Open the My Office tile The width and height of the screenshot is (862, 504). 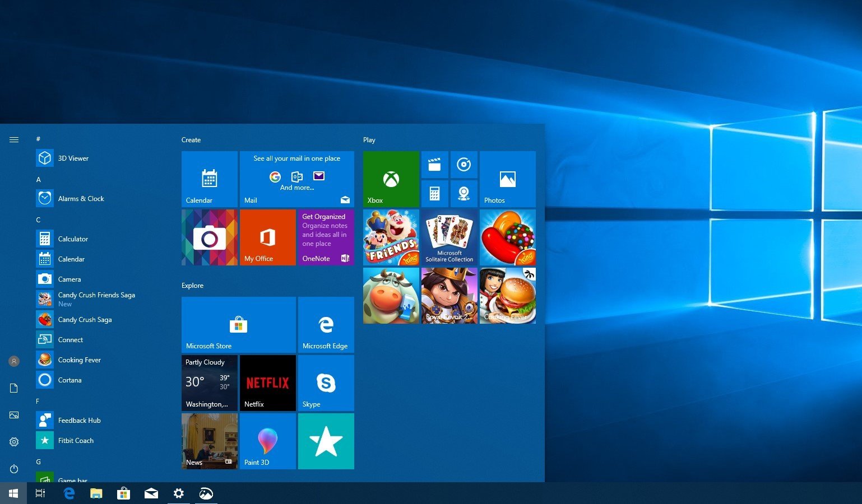point(267,237)
